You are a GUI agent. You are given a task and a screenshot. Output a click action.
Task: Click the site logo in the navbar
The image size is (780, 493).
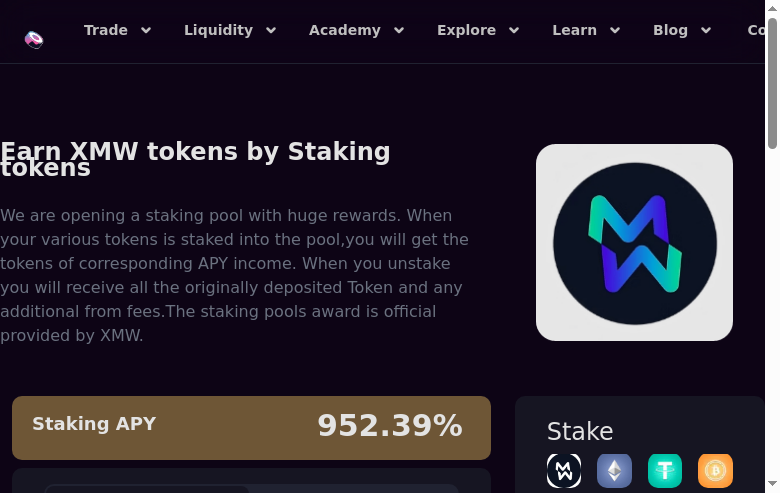click(34, 40)
